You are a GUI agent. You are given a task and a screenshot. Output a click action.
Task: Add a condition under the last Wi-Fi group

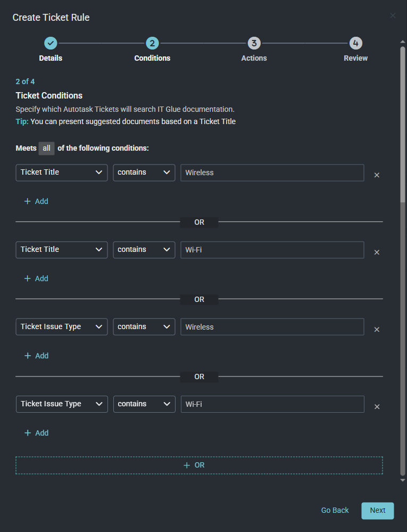tap(36, 433)
